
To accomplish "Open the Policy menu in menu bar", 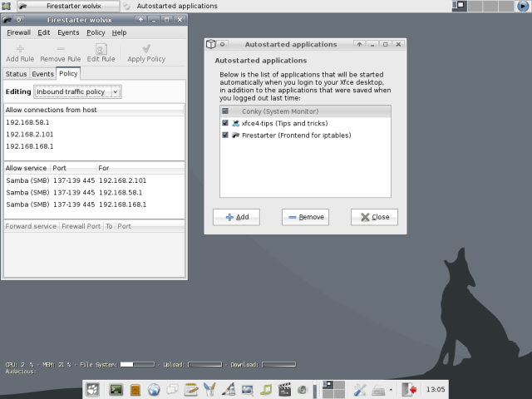I will coord(96,32).
